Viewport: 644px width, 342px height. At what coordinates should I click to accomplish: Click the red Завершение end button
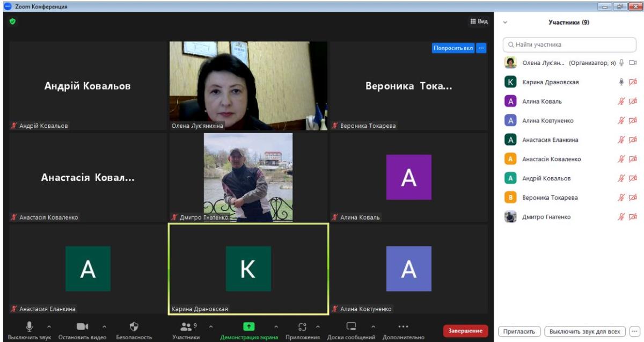click(x=465, y=331)
